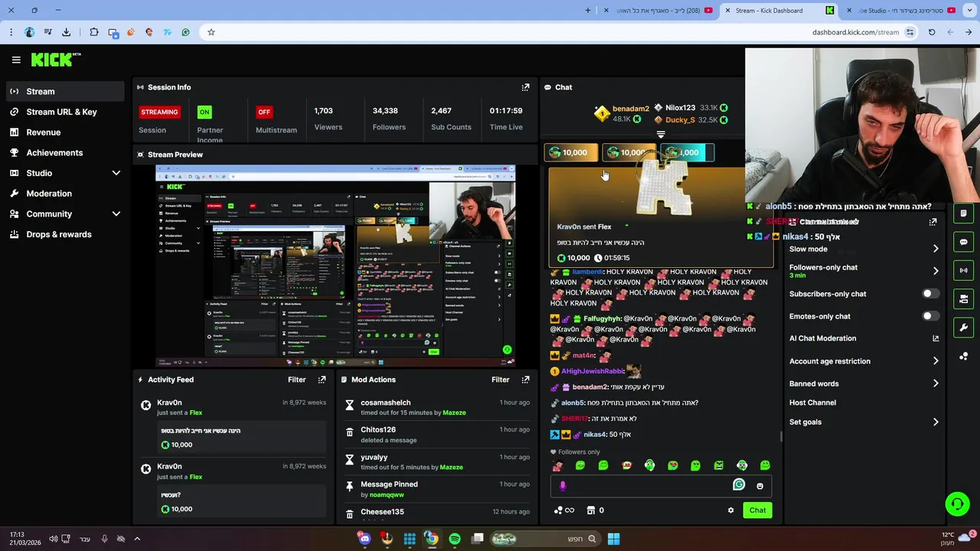Screen dimensions: 980x551
Task: Click Host Channel option
Action: (812, 403)
